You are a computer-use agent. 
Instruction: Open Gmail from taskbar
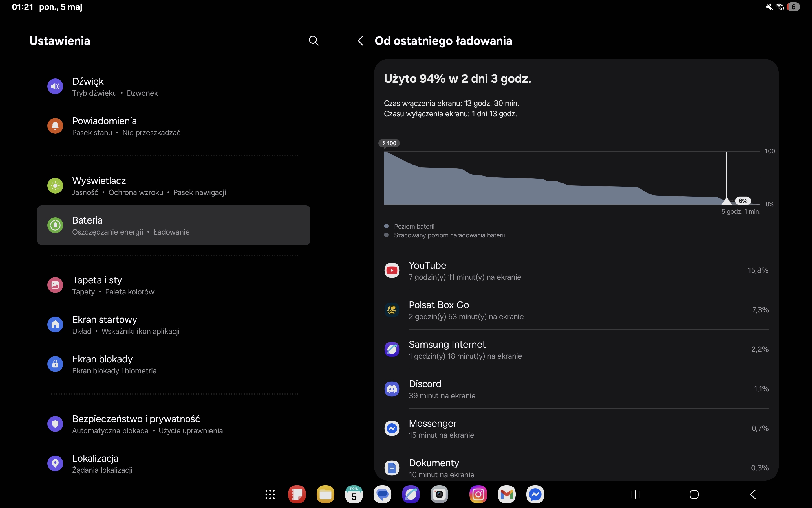click(x=507, y=494)
